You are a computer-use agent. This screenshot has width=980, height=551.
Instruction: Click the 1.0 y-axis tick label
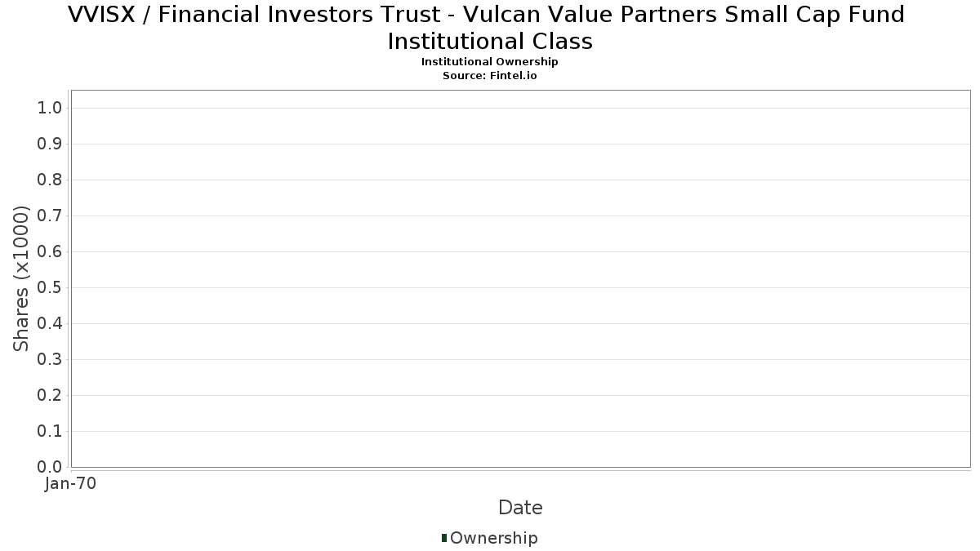click(50, 109)
